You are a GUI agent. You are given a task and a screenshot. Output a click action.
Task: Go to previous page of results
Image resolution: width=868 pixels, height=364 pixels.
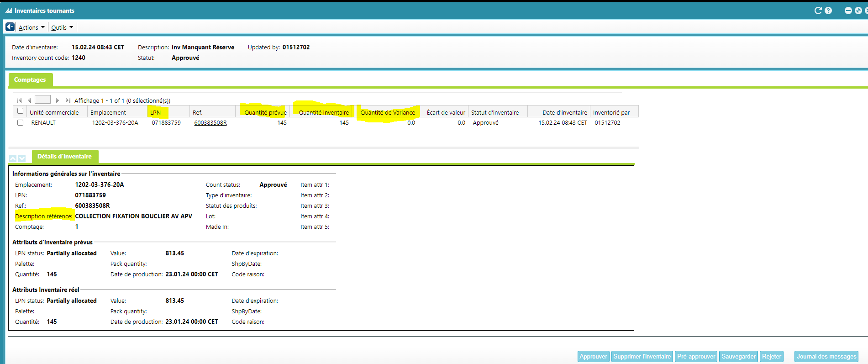coord(29,100)
